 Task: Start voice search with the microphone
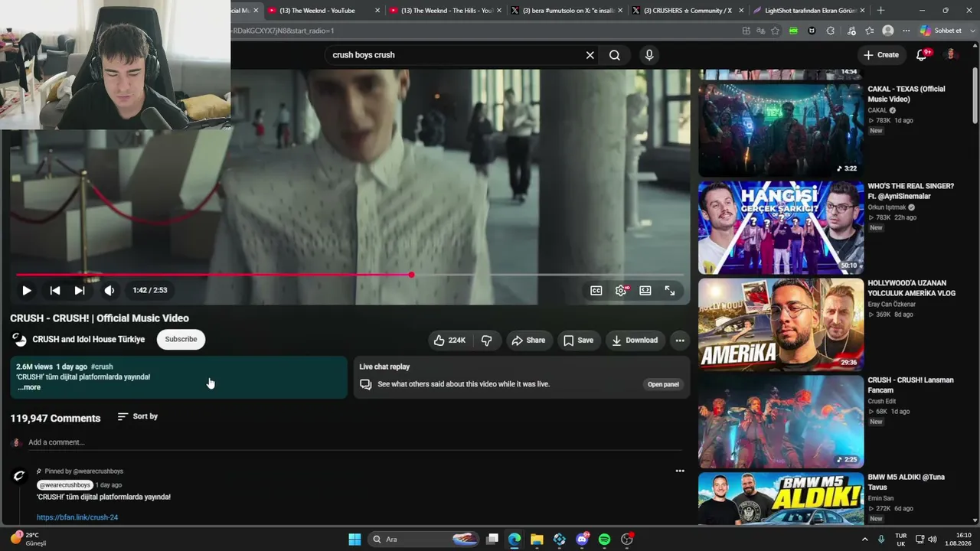[649, 55]
